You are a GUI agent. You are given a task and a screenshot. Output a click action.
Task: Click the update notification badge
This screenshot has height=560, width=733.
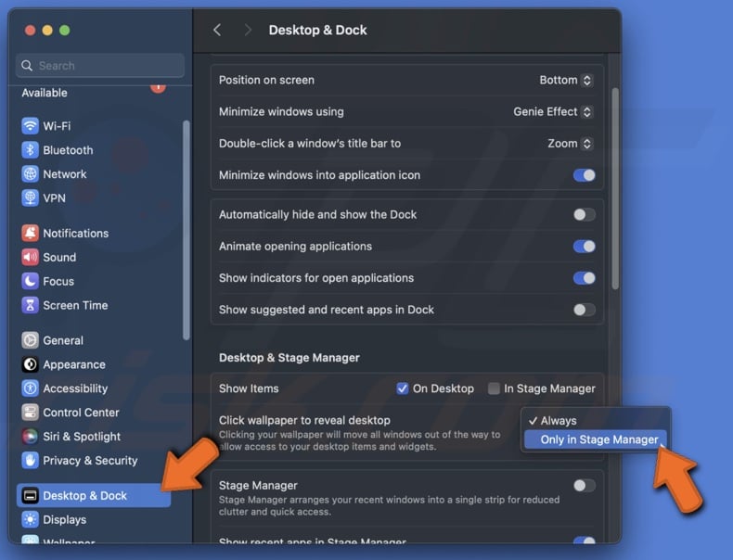point(158,87)
